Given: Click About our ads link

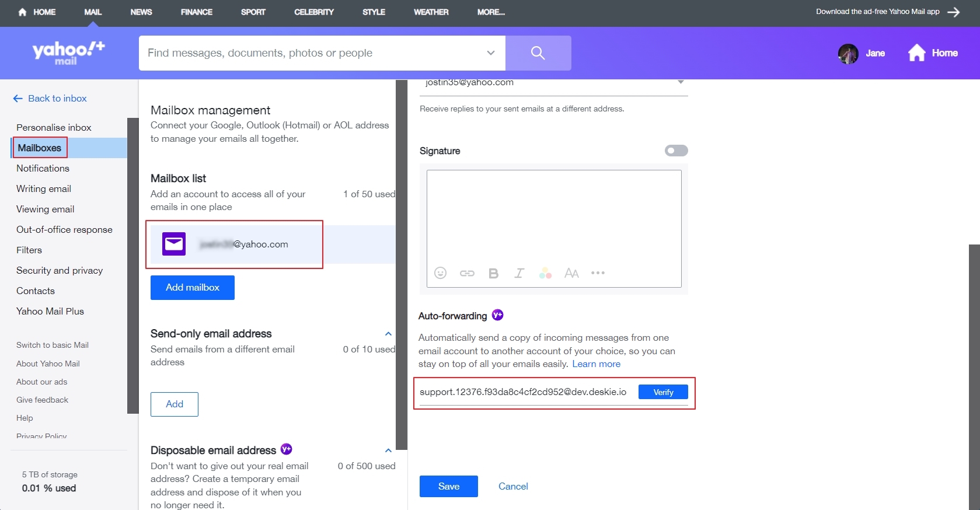Looking at the screenshot, I should point(41,382).
